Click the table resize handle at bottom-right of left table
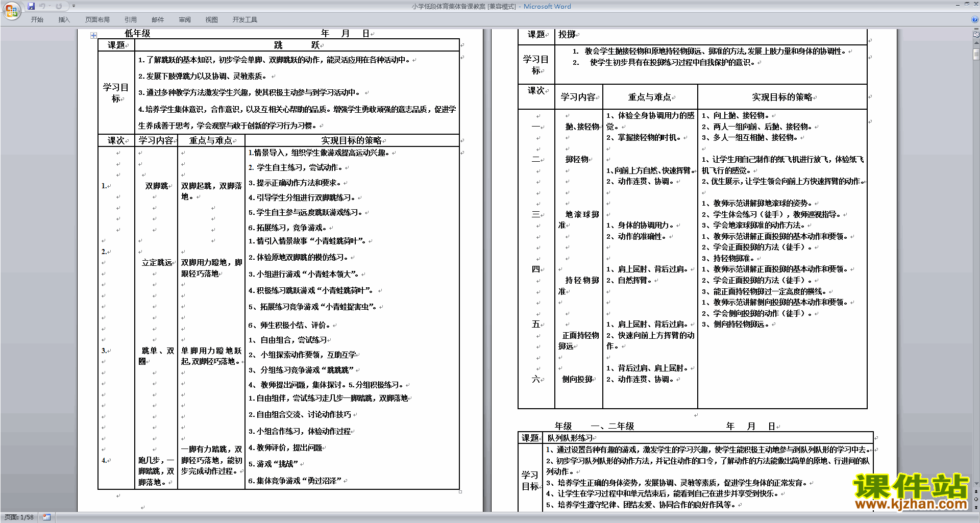 (460, 492)
